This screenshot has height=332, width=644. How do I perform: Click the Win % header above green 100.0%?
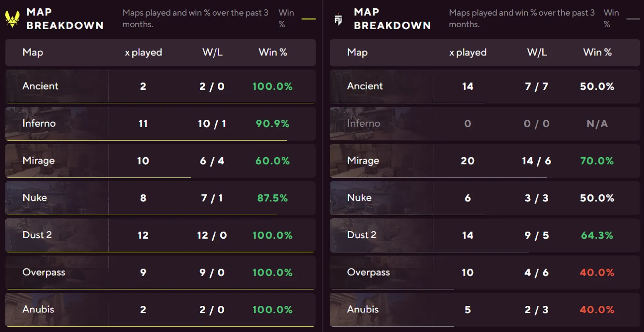tap(273, 52)
